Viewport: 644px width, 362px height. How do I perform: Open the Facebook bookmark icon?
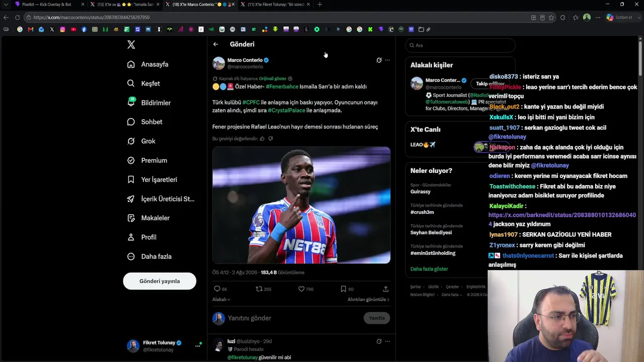tap(84, 29)
